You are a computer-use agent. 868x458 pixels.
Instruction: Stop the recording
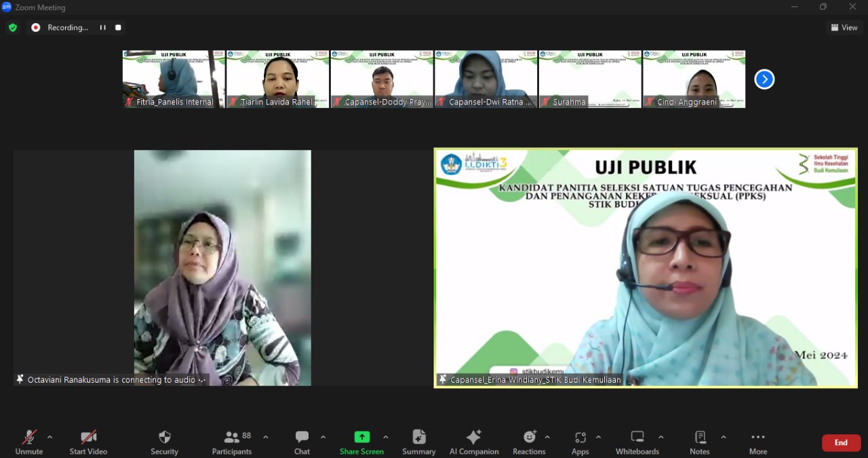118,28
